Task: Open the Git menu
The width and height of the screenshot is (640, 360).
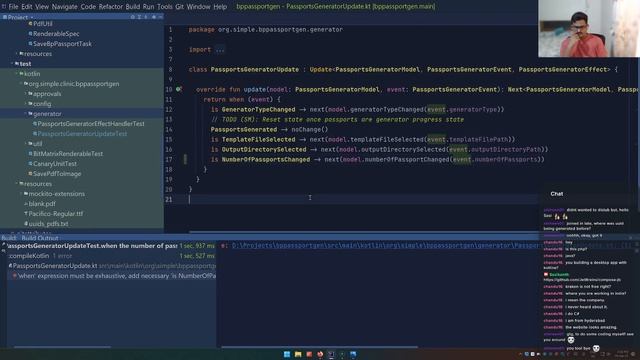Action: pyautogui.click(x=180, y=7)
